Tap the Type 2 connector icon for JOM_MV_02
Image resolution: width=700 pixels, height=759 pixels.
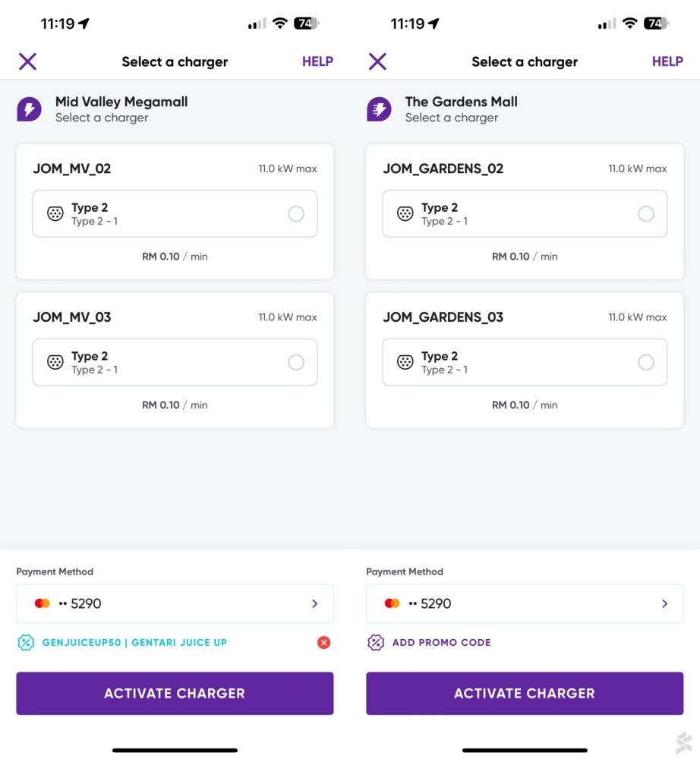[x=55, y=214]
